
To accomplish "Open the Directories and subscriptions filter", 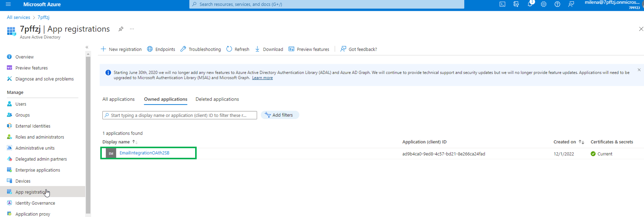I will [x=516, y=4].
